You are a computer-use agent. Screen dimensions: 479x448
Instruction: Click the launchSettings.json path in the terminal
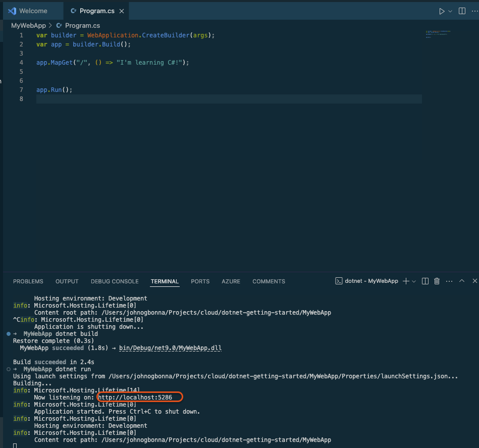[283, 376]
